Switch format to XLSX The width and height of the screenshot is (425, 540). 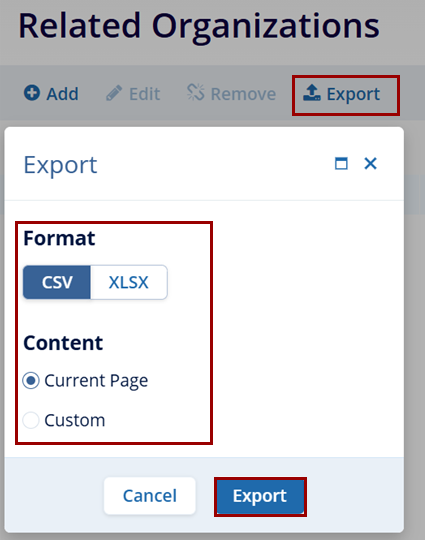point(129,282)
